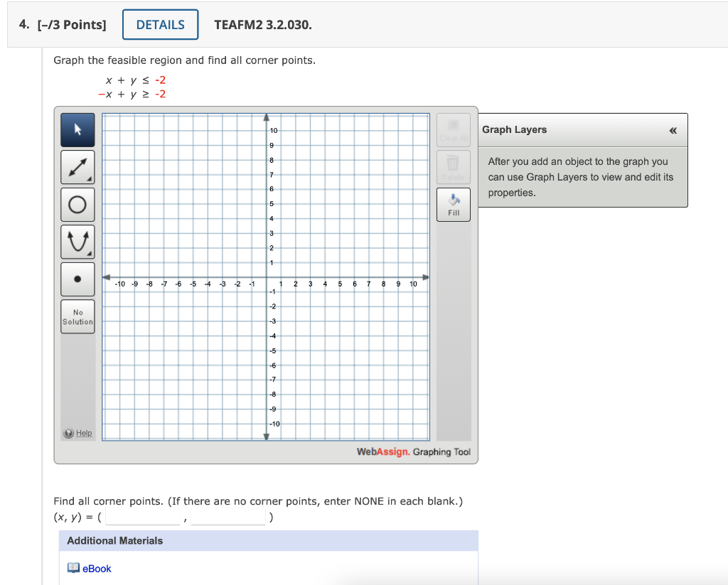Click the y-coordinate answer field

coord(228,517)
